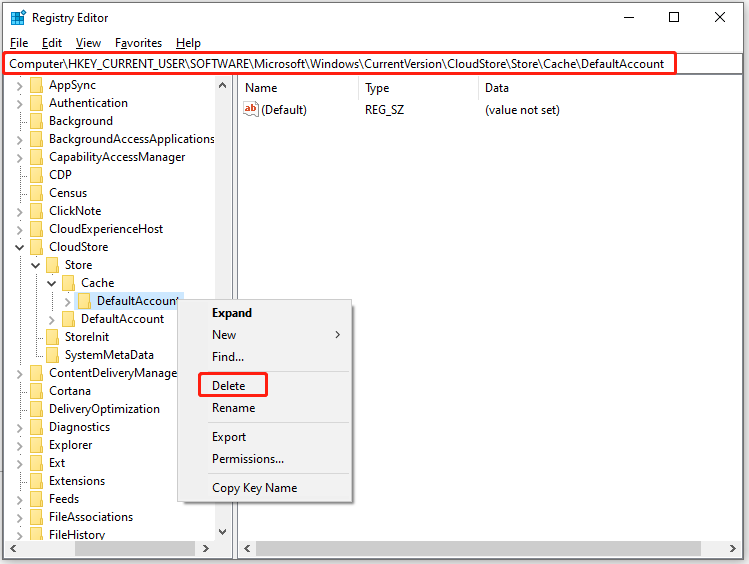Click the Feeds folder icon
The width and height of the screenshot is (749, 564).
(36, 499)
